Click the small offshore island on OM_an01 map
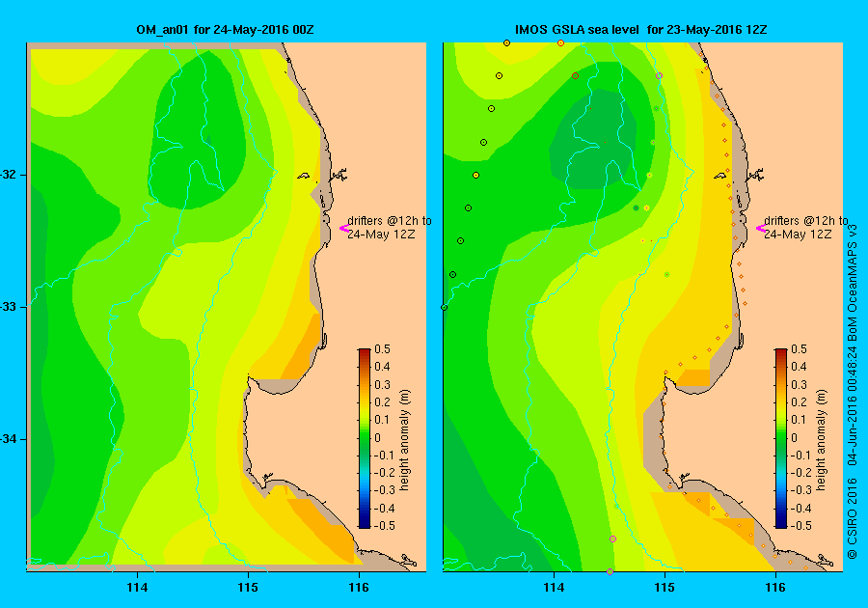Viewport: 868px width, 608px height. (x=304, y=176)
